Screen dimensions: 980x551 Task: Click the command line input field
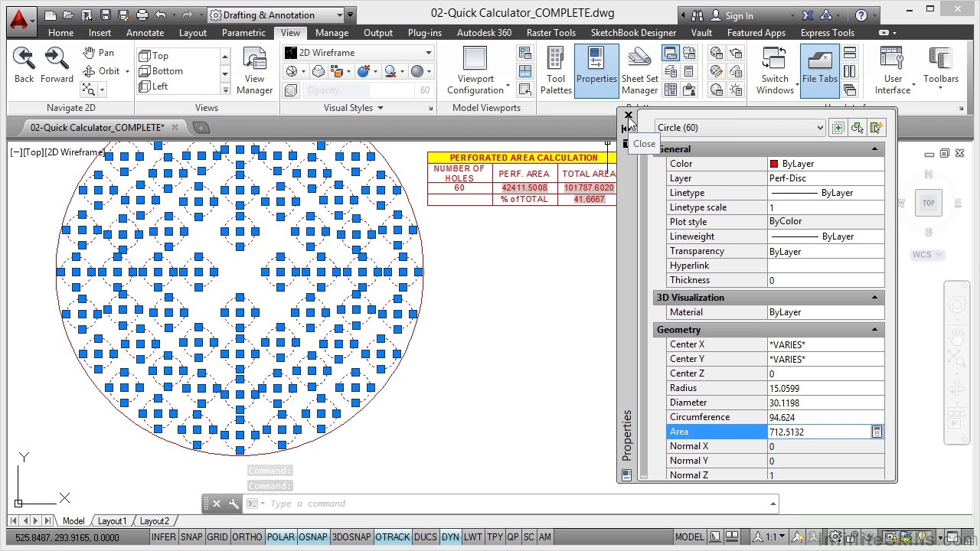(x=518, y=504)
